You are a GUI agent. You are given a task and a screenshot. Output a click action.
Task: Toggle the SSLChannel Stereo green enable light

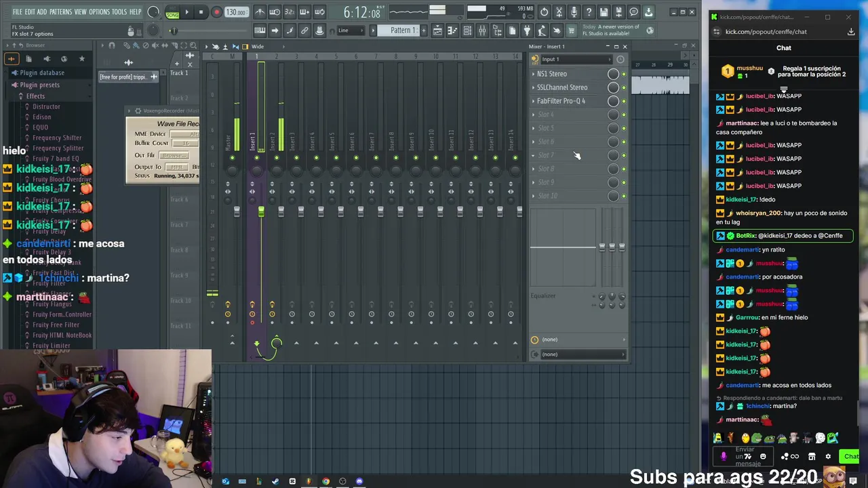coord(624,87)
